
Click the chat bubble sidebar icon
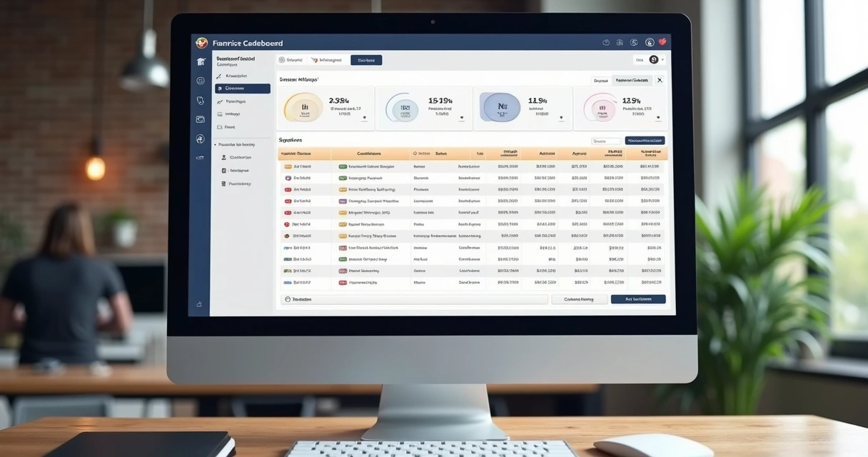point(200,80)
